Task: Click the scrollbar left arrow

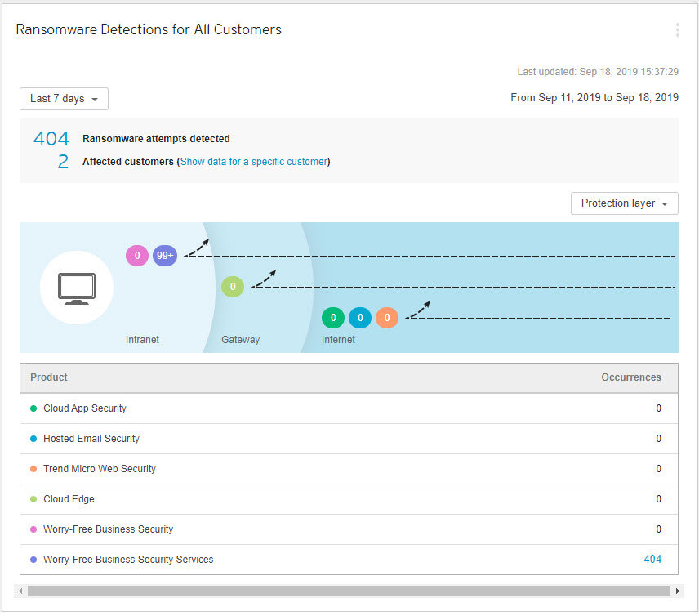Action: click(x=20, y=590)
